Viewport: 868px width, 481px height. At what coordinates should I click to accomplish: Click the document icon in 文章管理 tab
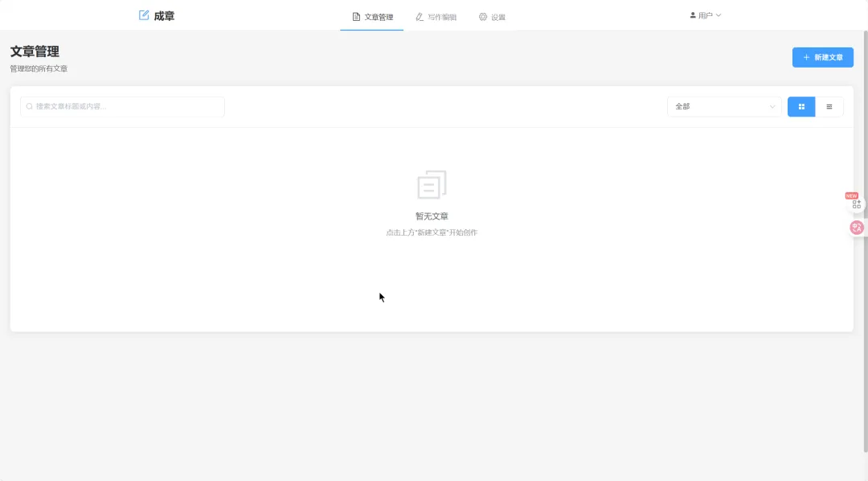click(x=356, y=17)
